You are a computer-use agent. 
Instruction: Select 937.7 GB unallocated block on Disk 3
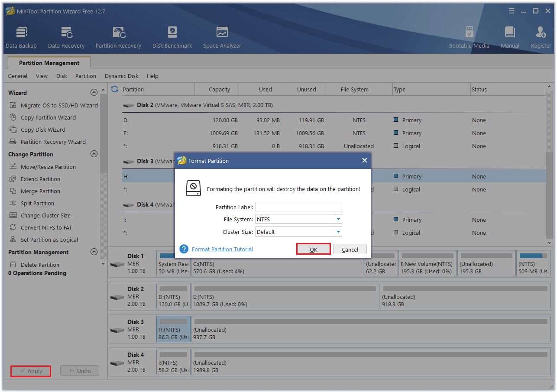(371, 329)
